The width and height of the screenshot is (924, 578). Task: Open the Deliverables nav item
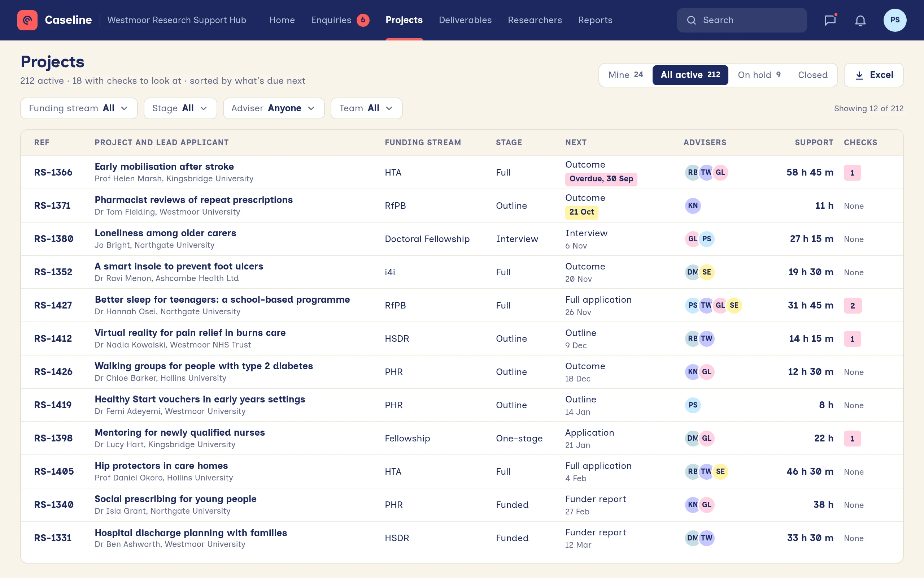[465, 20]
